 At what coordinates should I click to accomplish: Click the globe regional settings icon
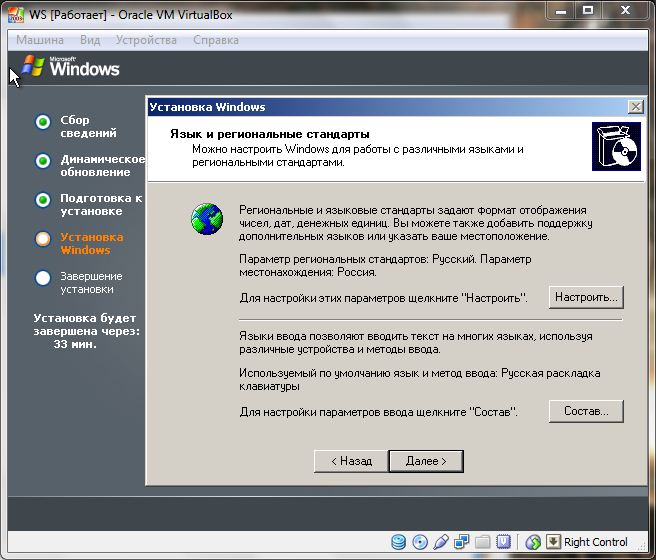[x=207, y=219]
